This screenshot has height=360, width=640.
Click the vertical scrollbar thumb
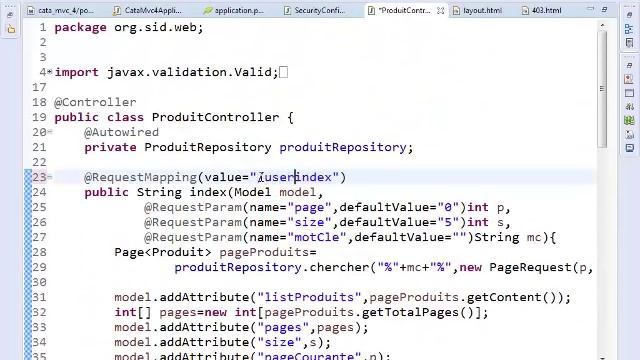[x=602, y=89]
